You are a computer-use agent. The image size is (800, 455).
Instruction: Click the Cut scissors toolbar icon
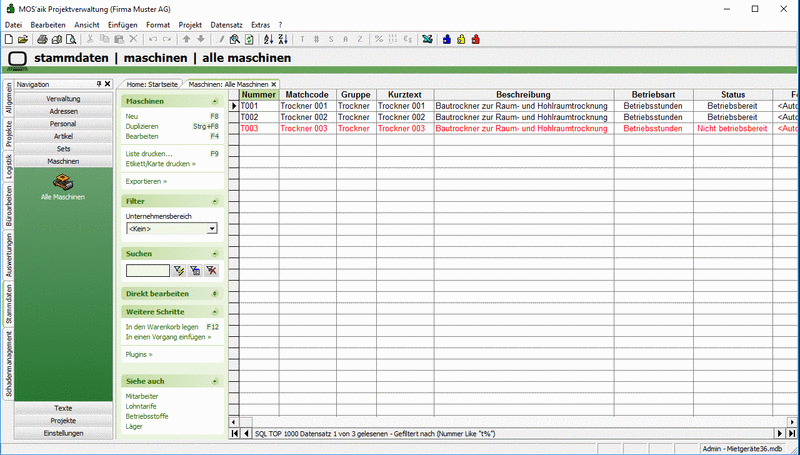click(x=90, y=39)
